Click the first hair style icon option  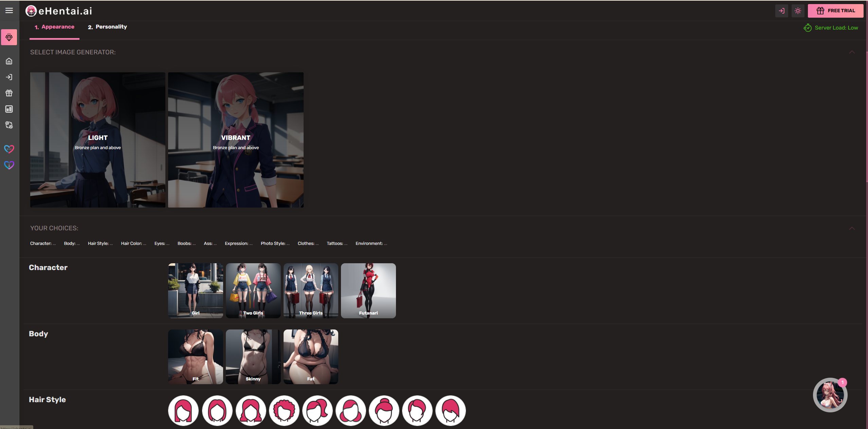click(x=183, y=410)
